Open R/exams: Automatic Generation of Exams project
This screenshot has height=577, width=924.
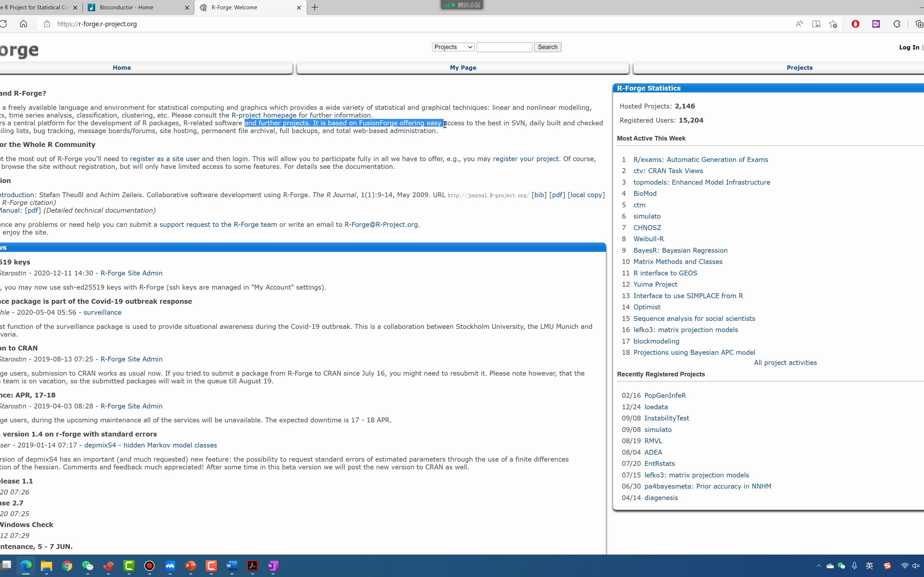pyautogui.click(x=700, y=159)
